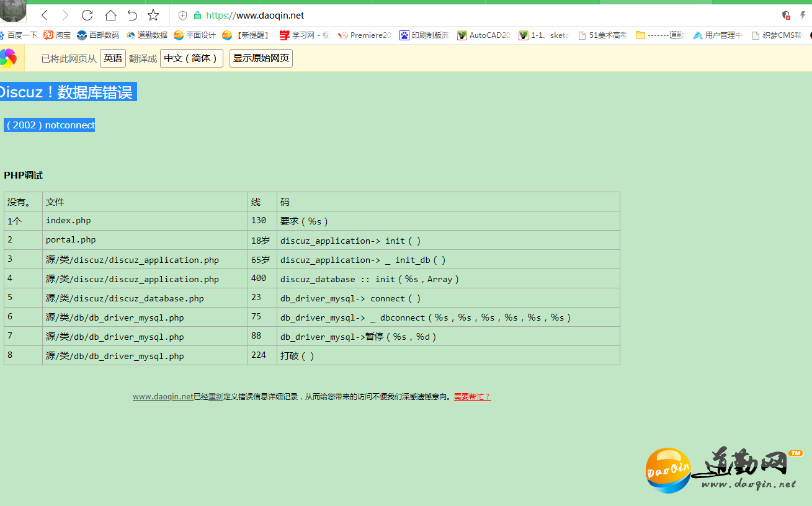Open the www.daoqin.net footer link
This screenshot has width=812, height=506.
[x=163, y=397]
